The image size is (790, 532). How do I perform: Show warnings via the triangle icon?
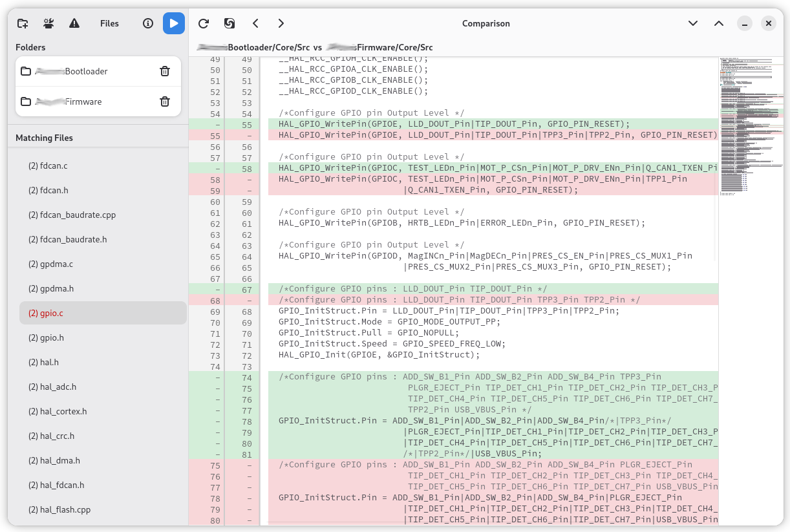pyautogui.click(x=74, y=23)
